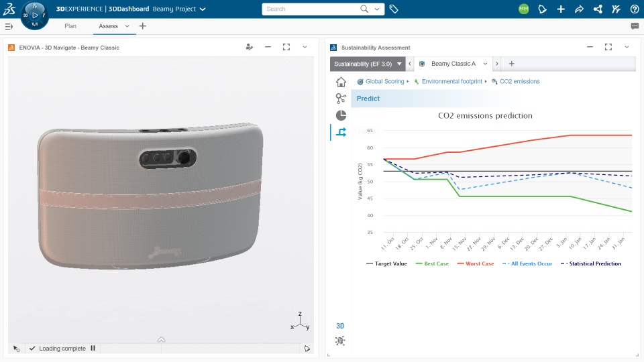644x362 pixels.
Task: Open the Sustainability (EF 3.0) dropdown
Action: point(368,64)
